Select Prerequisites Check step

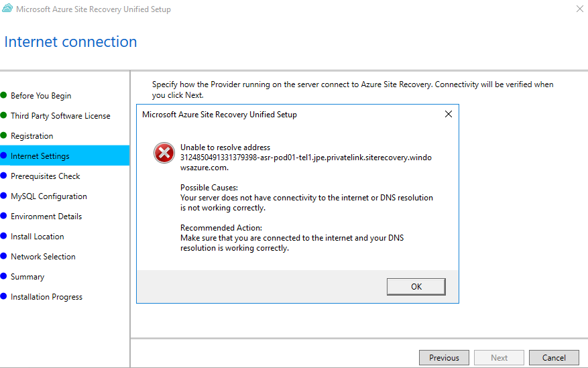46,176
